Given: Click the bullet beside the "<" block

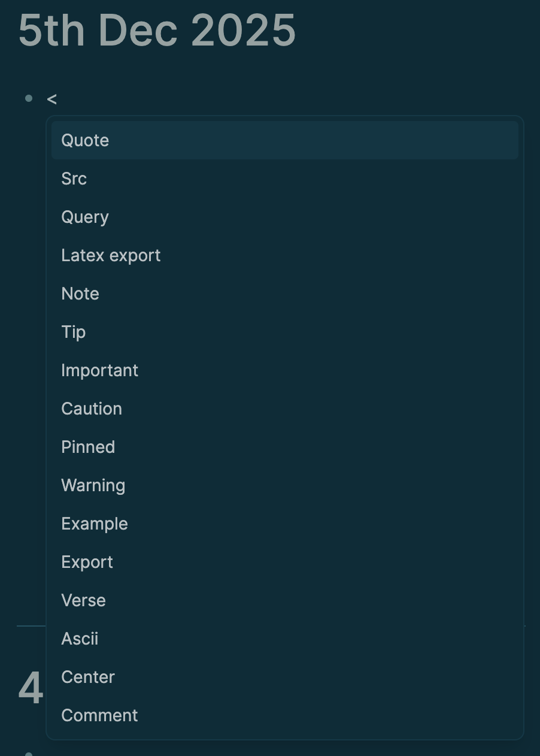Looking at the screenshot, I should click(29, 98).
